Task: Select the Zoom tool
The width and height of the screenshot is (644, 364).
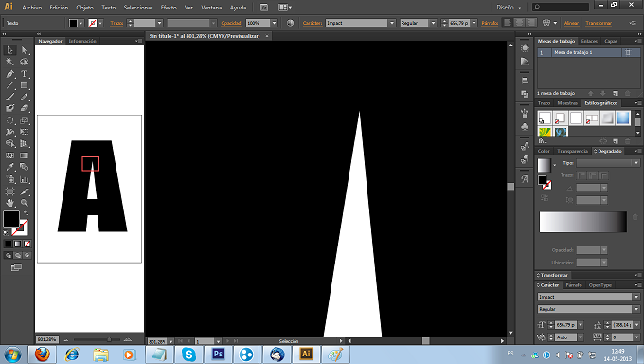Action: tap(25, 202)
